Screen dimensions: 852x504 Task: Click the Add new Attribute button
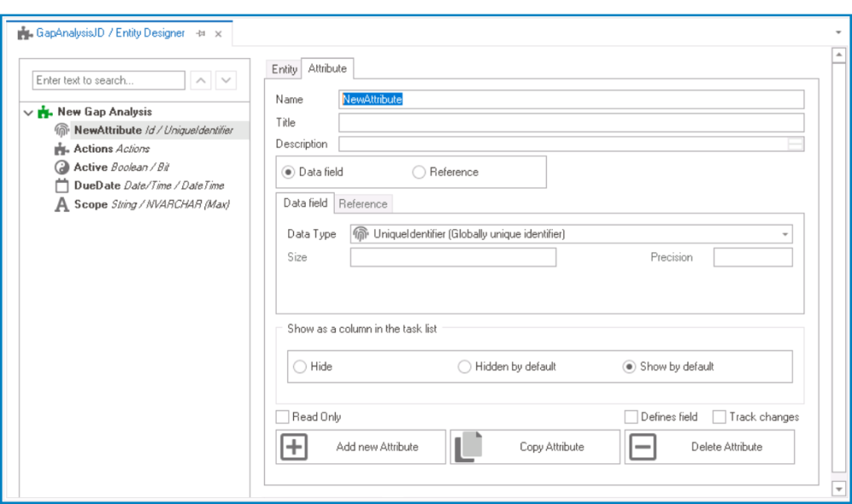click(x=360, y=447)
